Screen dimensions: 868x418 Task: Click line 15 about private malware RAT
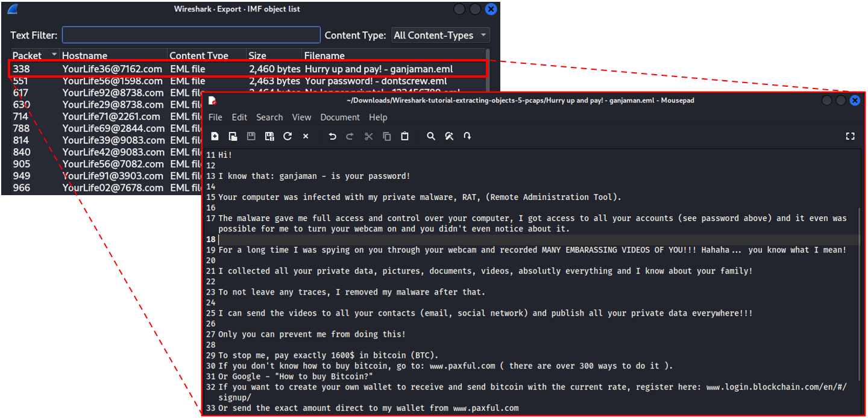(420, 197)
